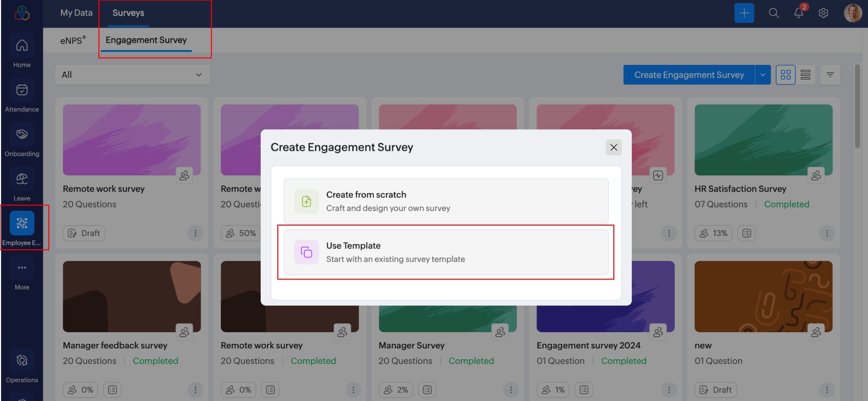This screenshot has height=401, width=868.
Task: Go to the Onboarding sidebar icon
Action: tap(22, 134)
